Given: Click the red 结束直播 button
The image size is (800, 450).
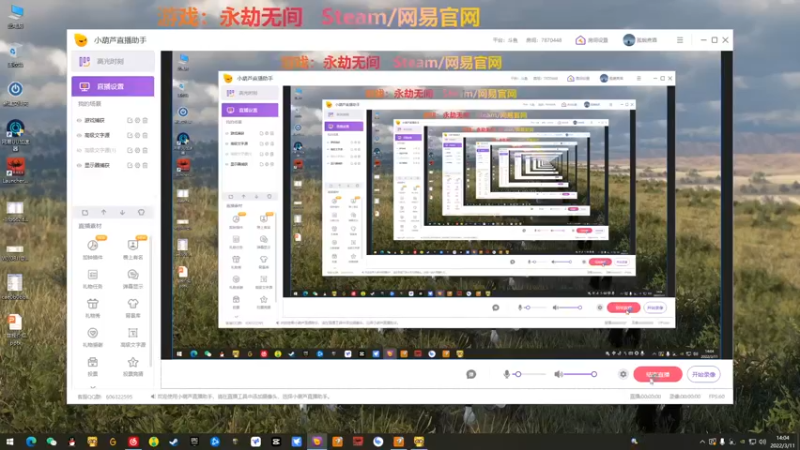Looking at the screenshot, I should point(658,374).
